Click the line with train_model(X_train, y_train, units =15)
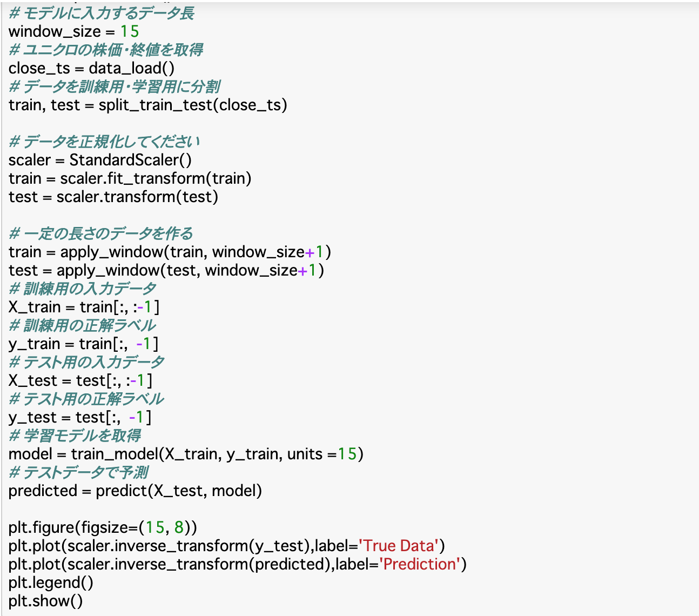This screenshot has height=616, width=699. [x=186, y=454]
